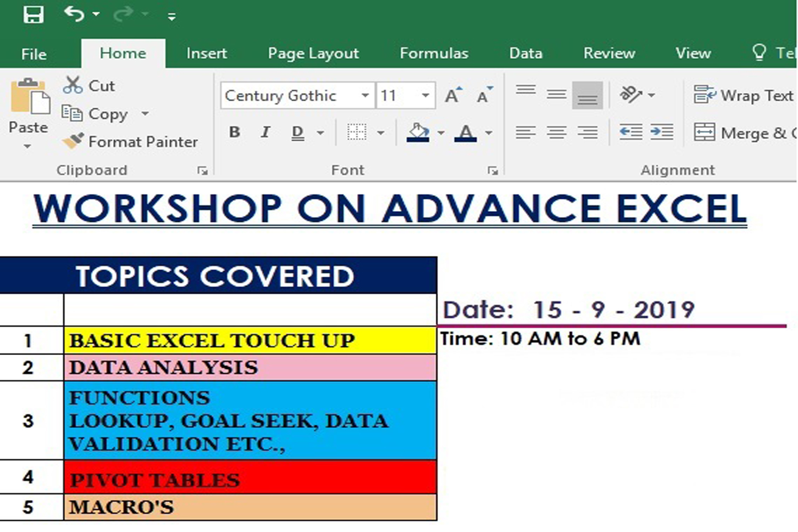
Task: Open the Century Gothic font name dropdown
Action: tap(365, 95)
